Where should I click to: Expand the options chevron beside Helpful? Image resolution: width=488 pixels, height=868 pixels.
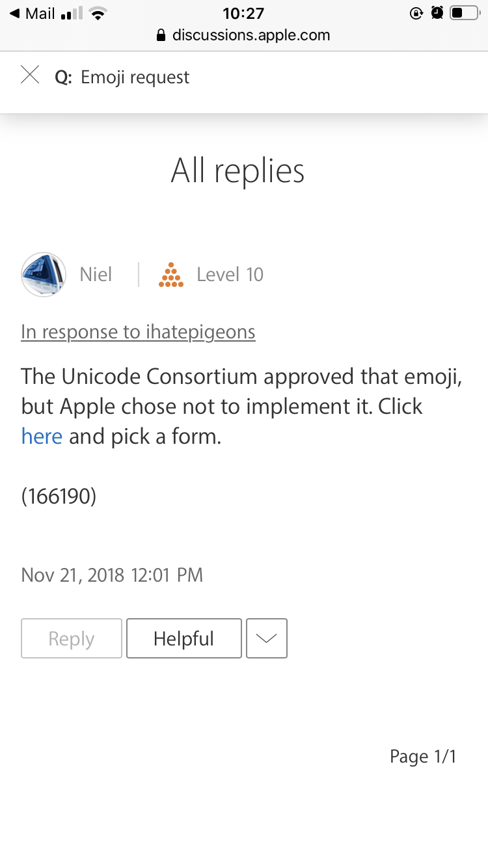pos(267,638)
